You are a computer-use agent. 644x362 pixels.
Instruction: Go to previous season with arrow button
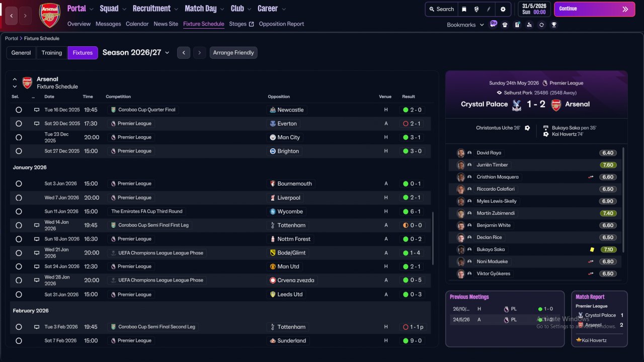point(184,53)
